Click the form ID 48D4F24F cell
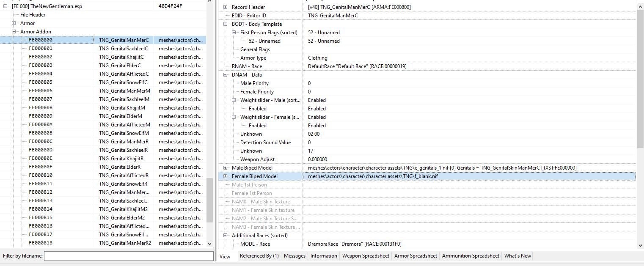Screen dimensions: 644x266 click(171, 6)
